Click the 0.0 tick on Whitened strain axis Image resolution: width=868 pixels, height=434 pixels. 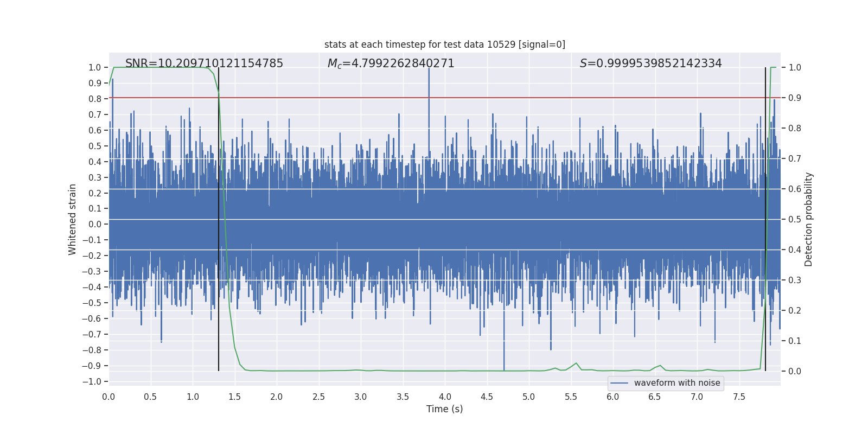[x=94, y=225]
